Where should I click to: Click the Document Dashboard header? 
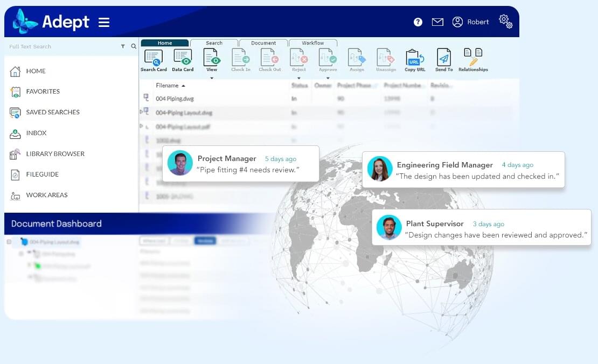pos(57,224)
